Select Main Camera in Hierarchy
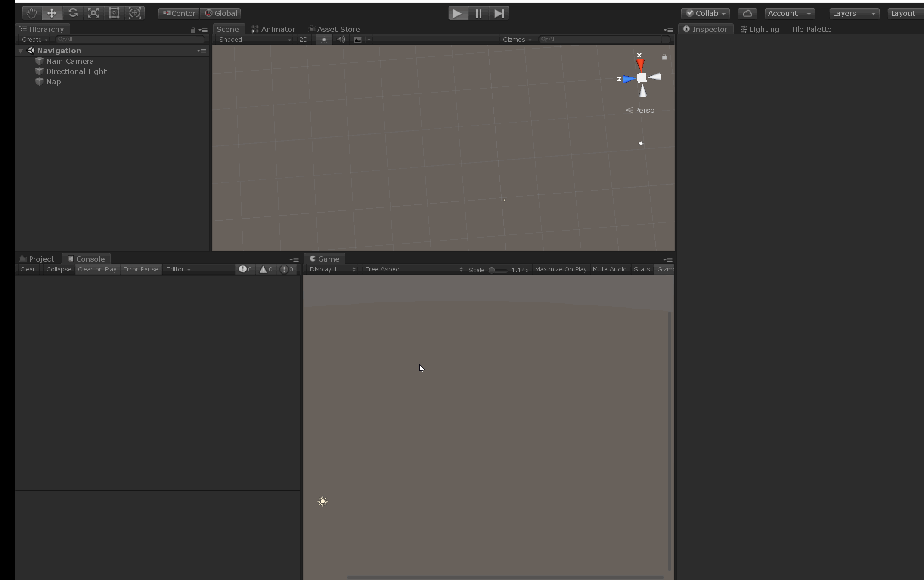 (70, 61)
